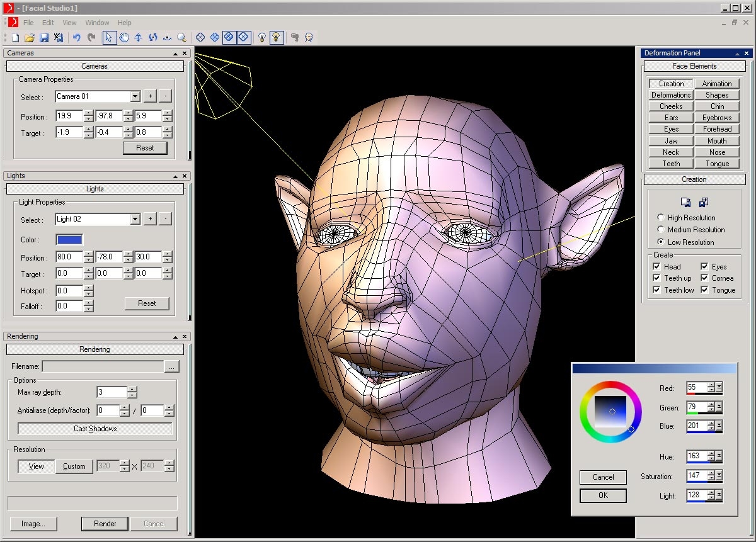Collapse the Lights panel
Screen dimensions: 756x542
(176, 176)
